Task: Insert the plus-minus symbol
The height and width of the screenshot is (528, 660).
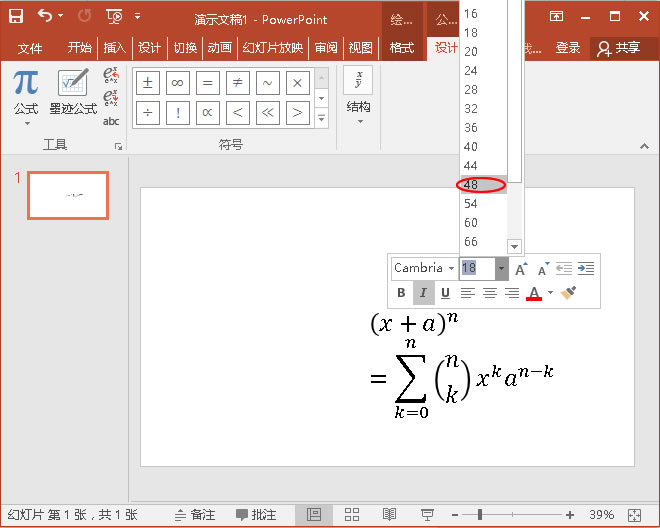Action: click(148, 83)
